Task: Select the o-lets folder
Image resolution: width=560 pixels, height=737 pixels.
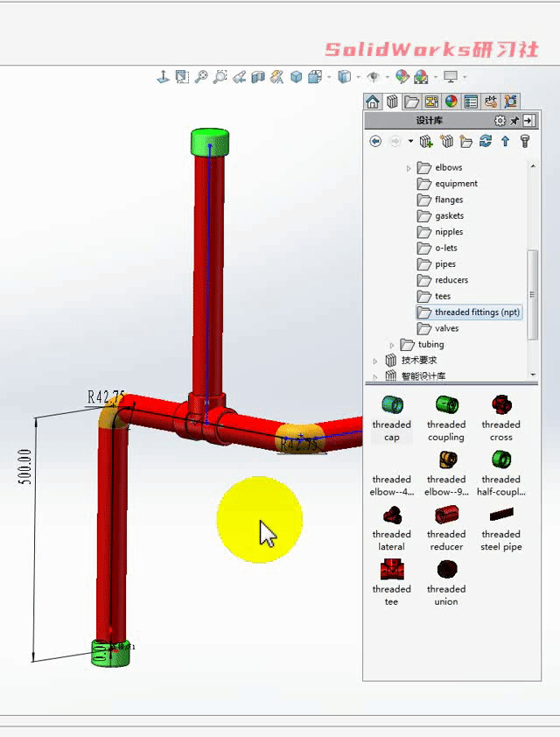Action: 437,248
